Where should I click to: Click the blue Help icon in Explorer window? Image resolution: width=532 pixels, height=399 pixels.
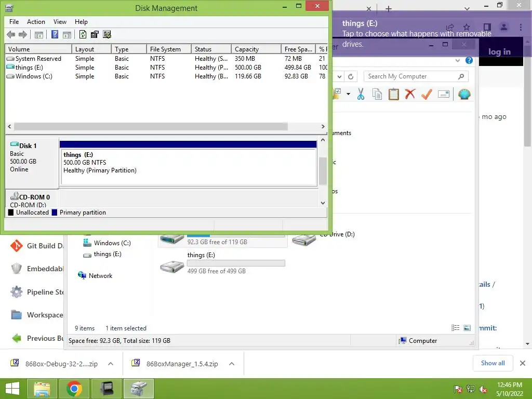pos(469,60)
